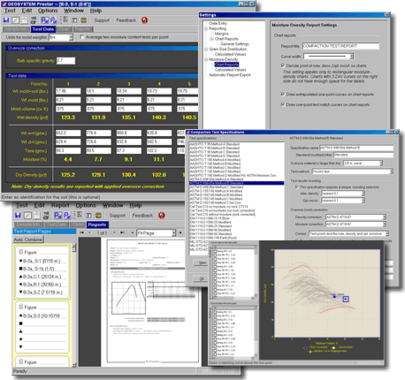Open the Max. density rounding dropdown
Viewport: 405px width, 380px height.
(363, 193)
